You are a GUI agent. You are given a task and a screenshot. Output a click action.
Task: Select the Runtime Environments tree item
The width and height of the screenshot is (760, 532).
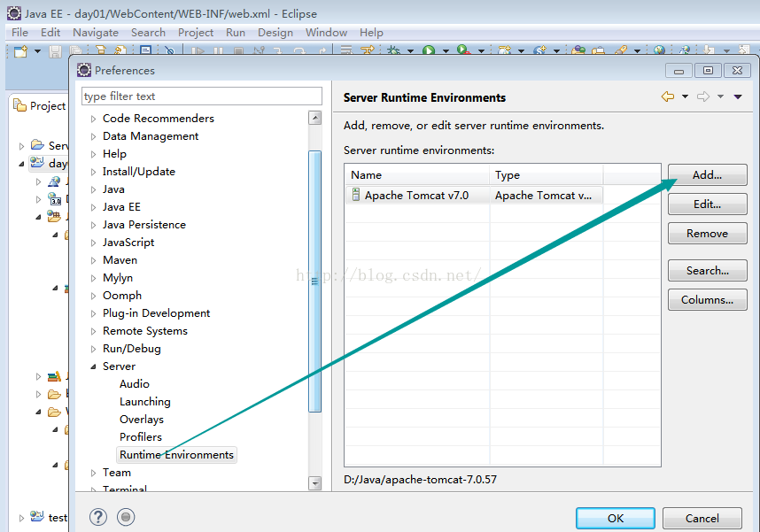176,454
